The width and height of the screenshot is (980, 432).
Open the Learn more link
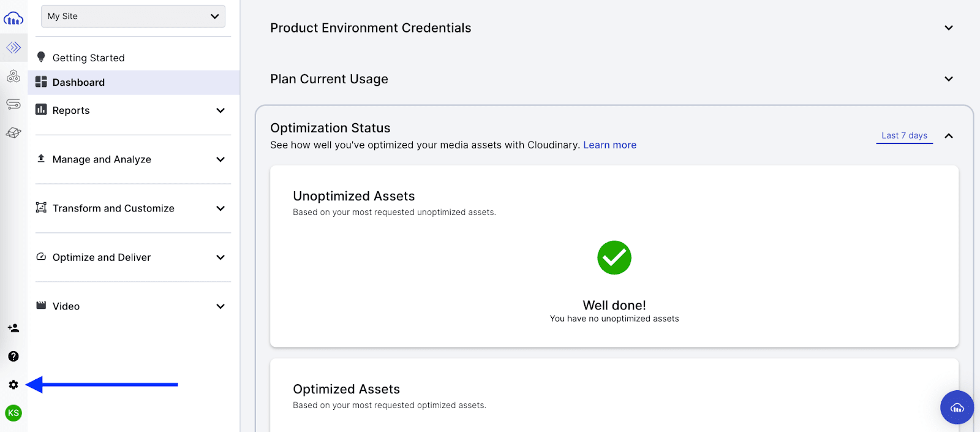tap(609, 145)
